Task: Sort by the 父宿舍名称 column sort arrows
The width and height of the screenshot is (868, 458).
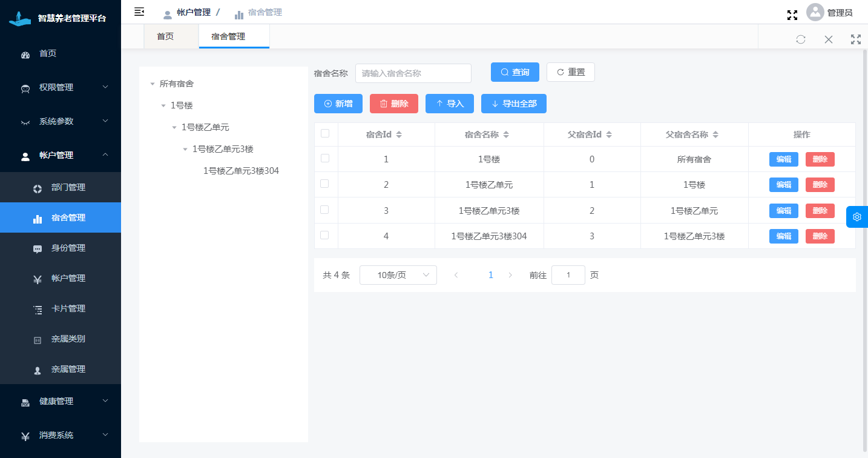Action: point(715,134)
